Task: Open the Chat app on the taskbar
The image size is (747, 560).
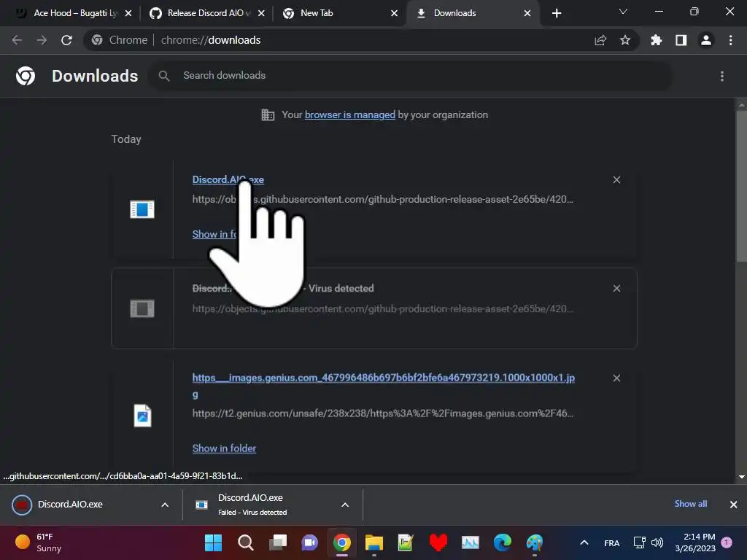Action: [309, 542]
